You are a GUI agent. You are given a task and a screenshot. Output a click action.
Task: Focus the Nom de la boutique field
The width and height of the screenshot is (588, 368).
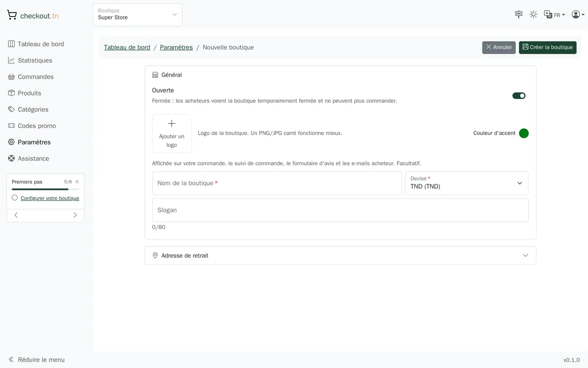(277, 183)
